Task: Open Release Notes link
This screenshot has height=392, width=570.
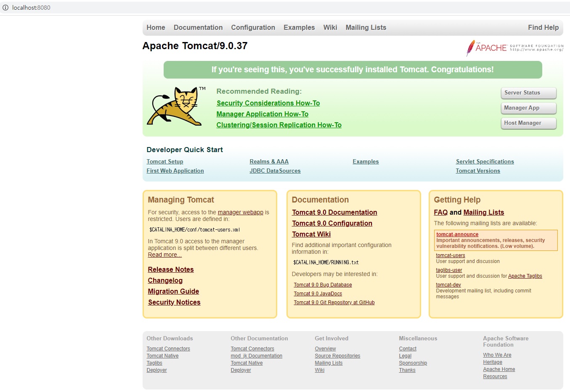Action: (x=171, y=269)
